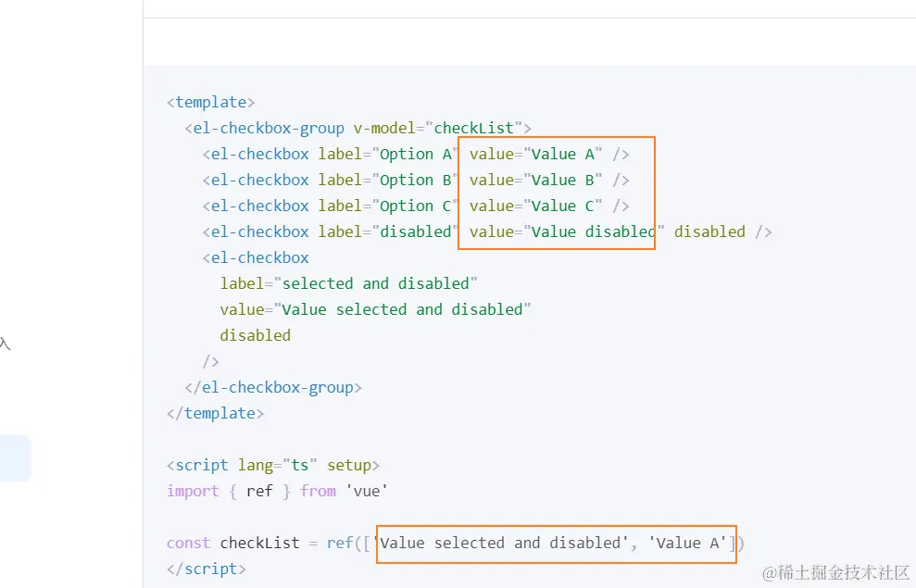
Task: Click the closing el-checkbox-group tag
Action: tap(273, 387)
